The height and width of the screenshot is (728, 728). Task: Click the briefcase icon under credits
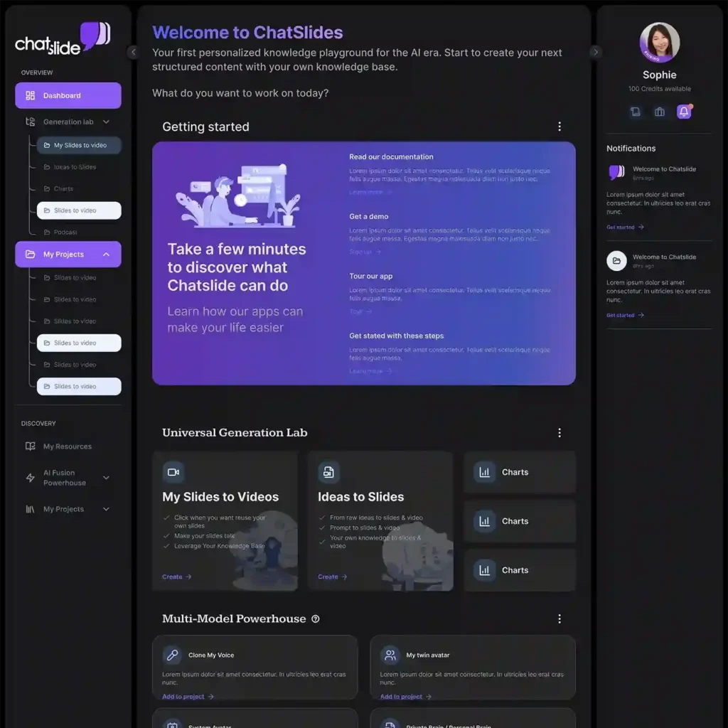click(659, 112)
